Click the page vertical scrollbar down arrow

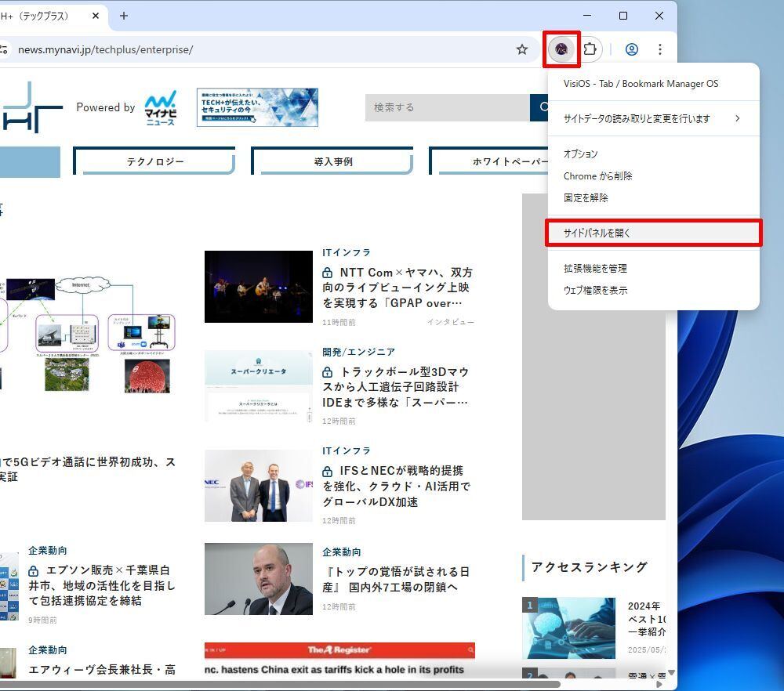point(671,672)
